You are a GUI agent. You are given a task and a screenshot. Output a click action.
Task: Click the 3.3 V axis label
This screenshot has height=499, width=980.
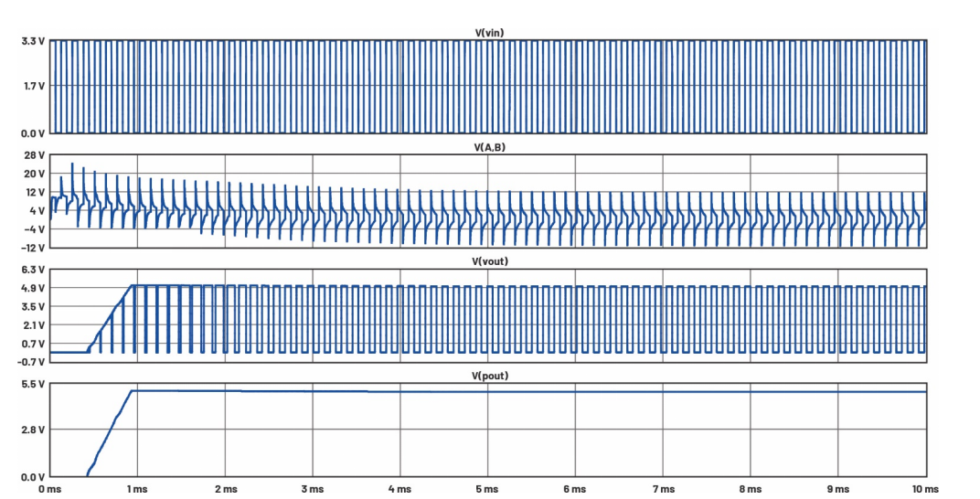(34, 41)
